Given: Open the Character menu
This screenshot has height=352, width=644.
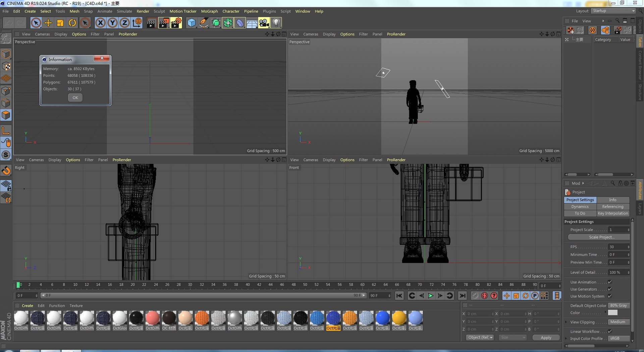Looking at the screenshot, I should point(231,11).
